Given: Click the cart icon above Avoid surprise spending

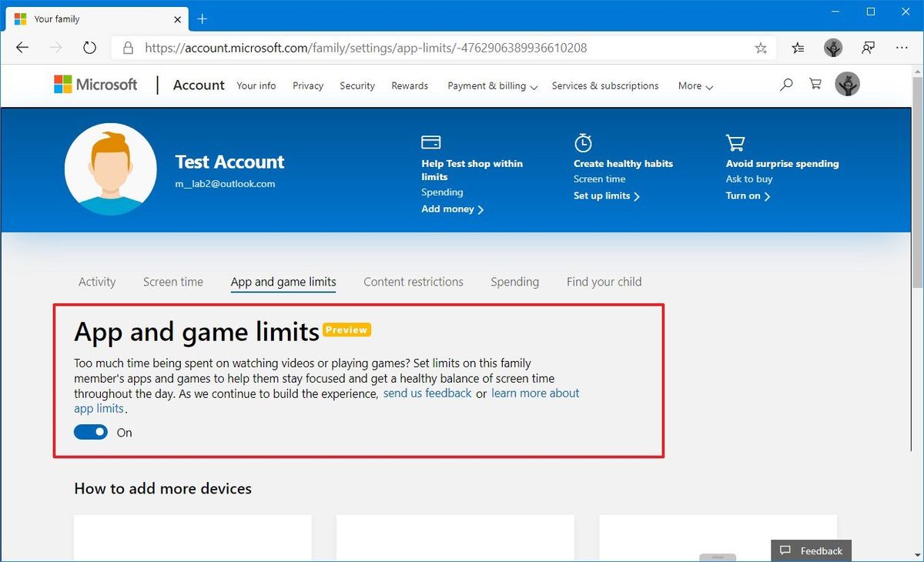Looking at the screenshot, I should (735, 142).
